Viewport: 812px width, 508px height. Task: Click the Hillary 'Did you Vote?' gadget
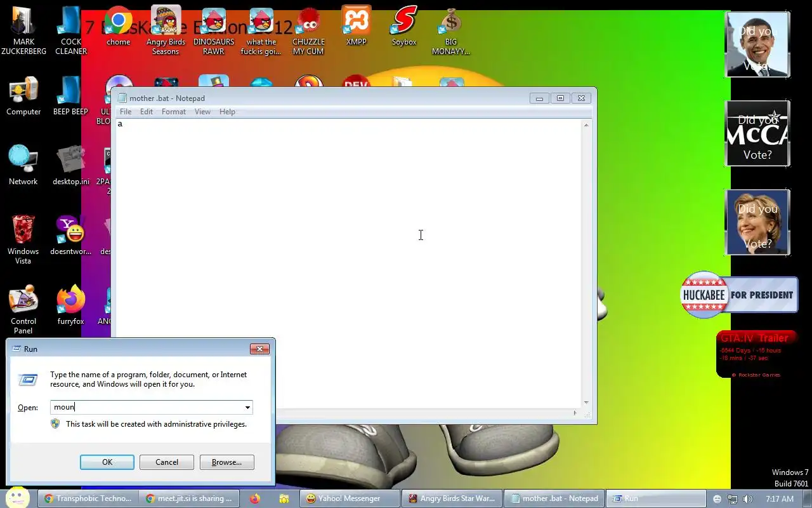[x=757, y=222]
